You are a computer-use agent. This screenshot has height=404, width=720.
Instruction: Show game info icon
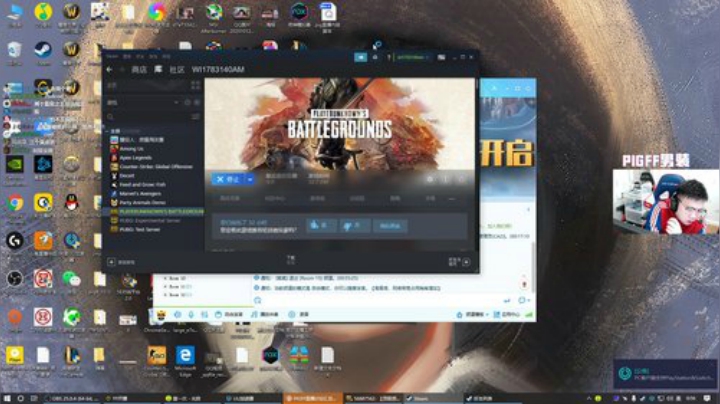pyautogui.click(x=445, y=179)
